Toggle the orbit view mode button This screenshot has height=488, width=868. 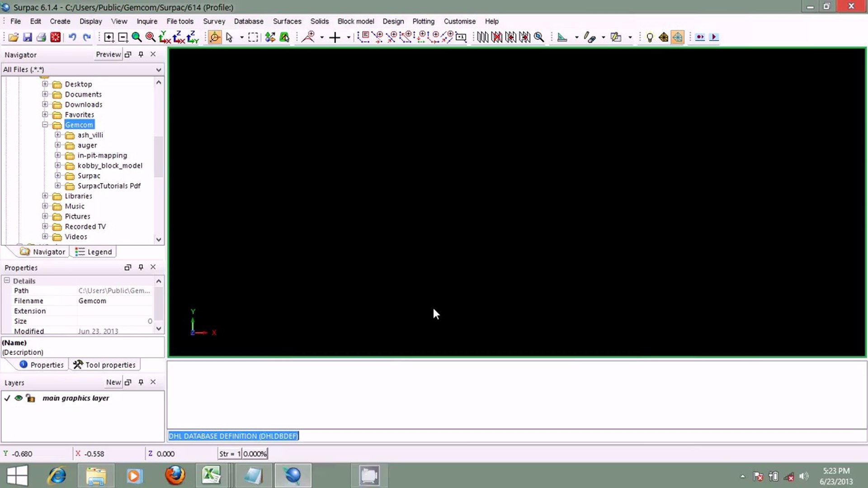tap(215, 38)
